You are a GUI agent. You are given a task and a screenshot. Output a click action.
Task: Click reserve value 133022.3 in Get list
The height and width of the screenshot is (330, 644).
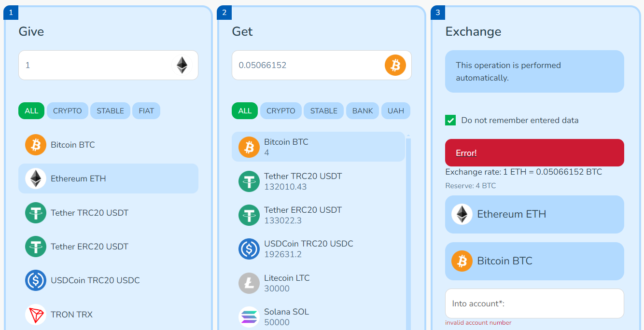(x=283, y=220)
